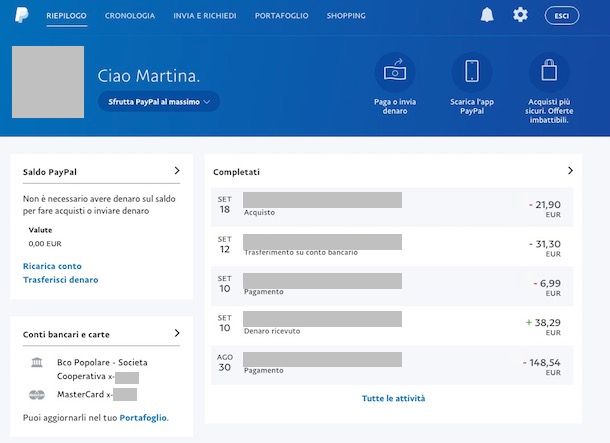Screen dimensions: 610x443
Task: Expand the Saldo PayPal section arrow
Action: coord(177,170)
